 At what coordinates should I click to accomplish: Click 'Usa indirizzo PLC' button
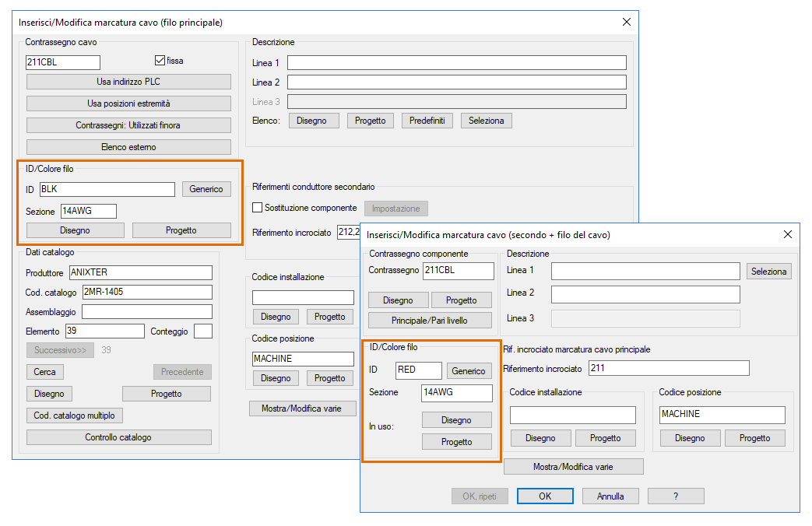[x=128, y=82]
